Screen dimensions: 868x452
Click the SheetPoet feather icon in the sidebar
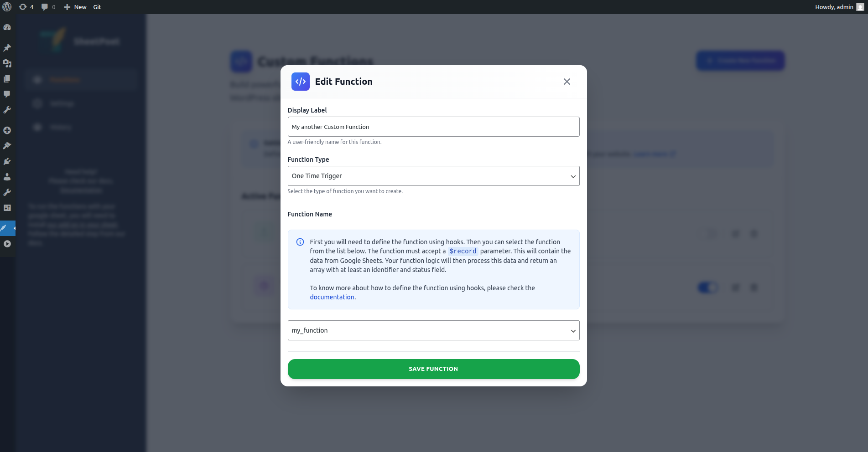[5, 228]
